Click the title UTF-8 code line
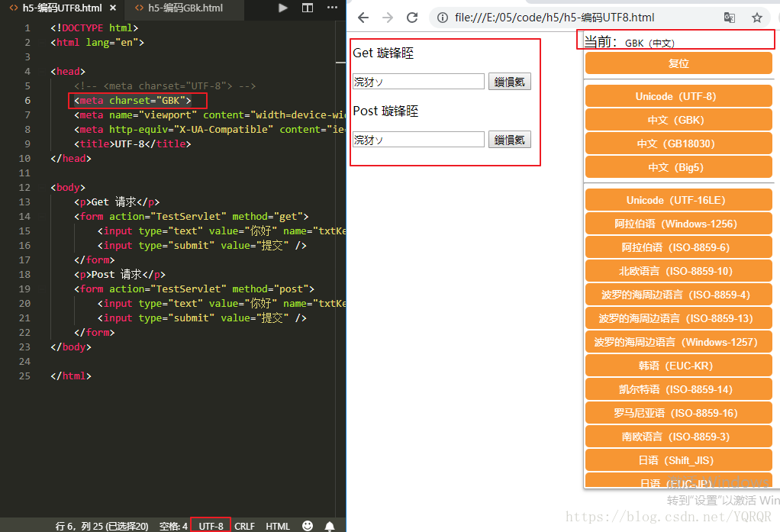The height and width of the screenshot is (532, 780). click(x=132, y=143)
